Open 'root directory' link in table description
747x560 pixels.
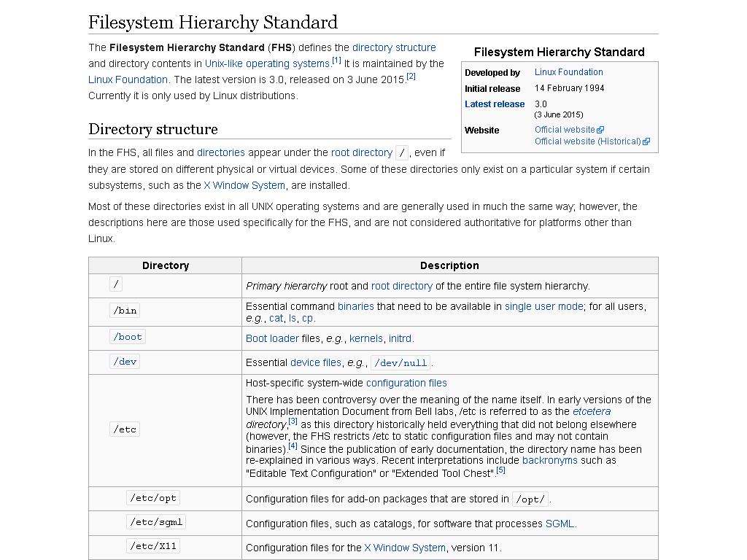click(x=402, y=286)
